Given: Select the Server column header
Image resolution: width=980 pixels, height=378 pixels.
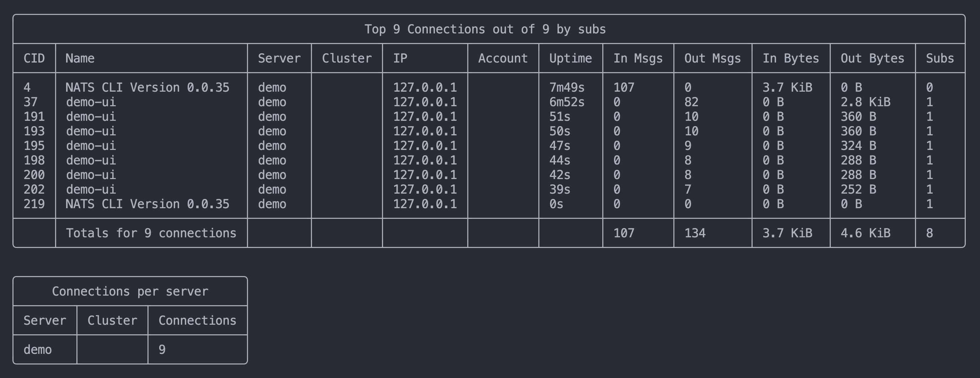Looking at the screenshot, I should [x=279, y=58].
